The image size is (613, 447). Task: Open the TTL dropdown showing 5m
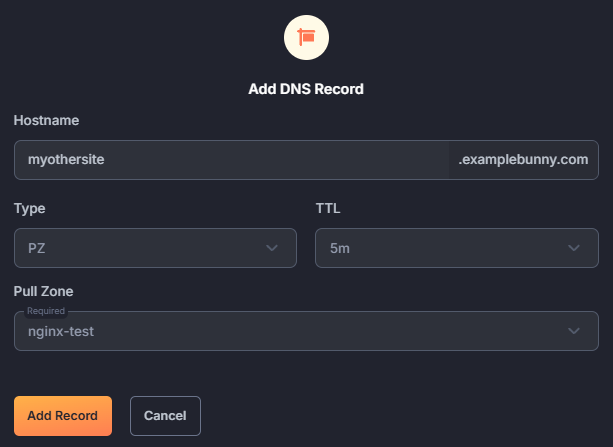(457, 248)
